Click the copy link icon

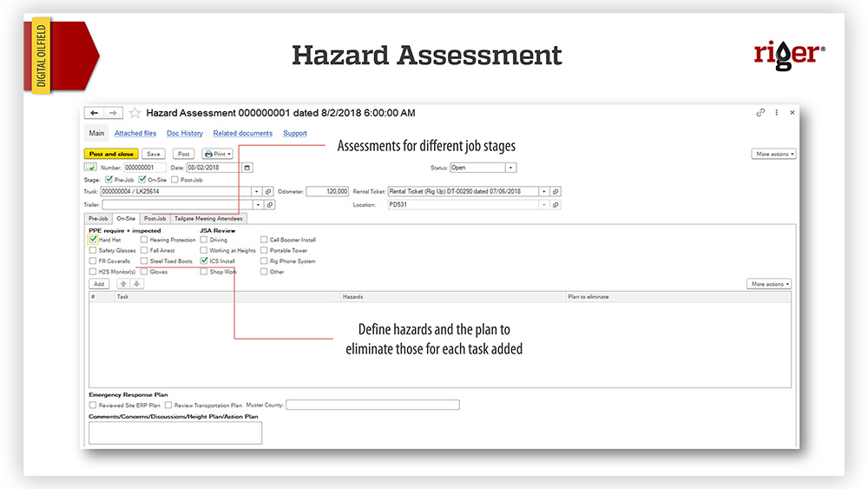pos(760,113)
